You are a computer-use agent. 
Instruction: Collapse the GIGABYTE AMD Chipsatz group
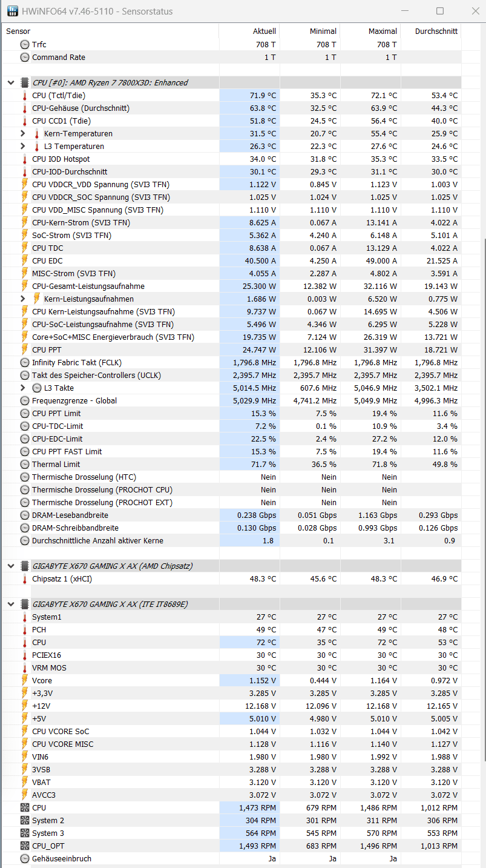11,566
